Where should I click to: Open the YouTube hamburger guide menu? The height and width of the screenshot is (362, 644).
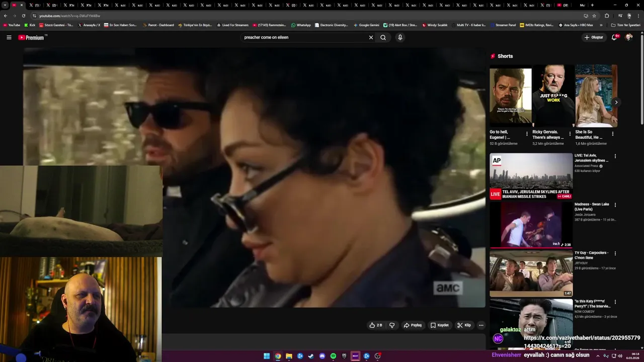click(9, 37)
